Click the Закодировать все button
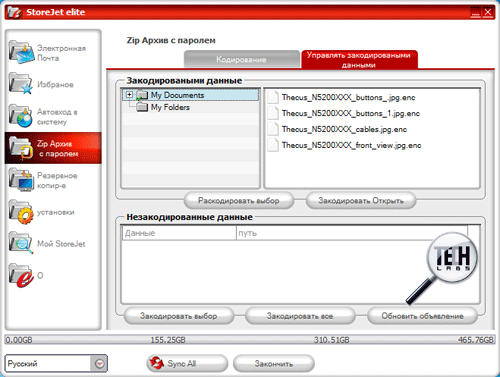The width and height of the screenshot is (500, 377). [300, 316]
